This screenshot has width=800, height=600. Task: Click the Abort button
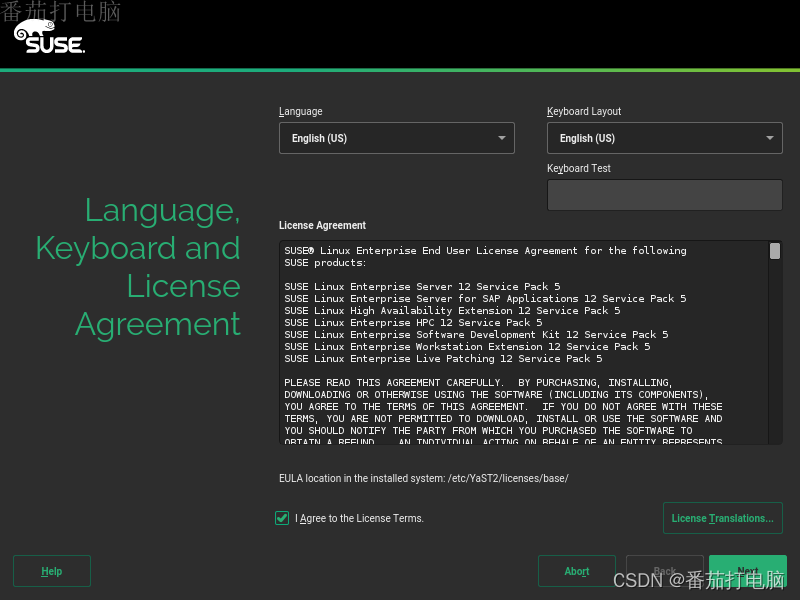coord(576,571)
